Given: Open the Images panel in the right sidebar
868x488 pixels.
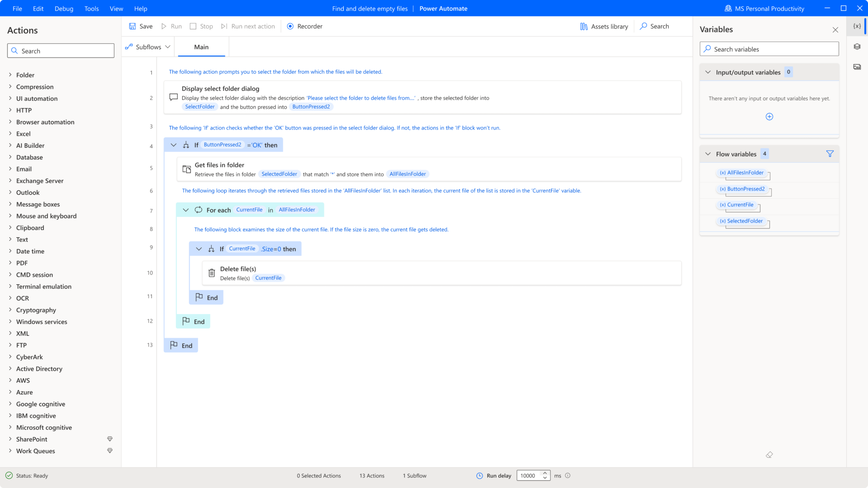Looking at the screenshot, I should 857,67.
